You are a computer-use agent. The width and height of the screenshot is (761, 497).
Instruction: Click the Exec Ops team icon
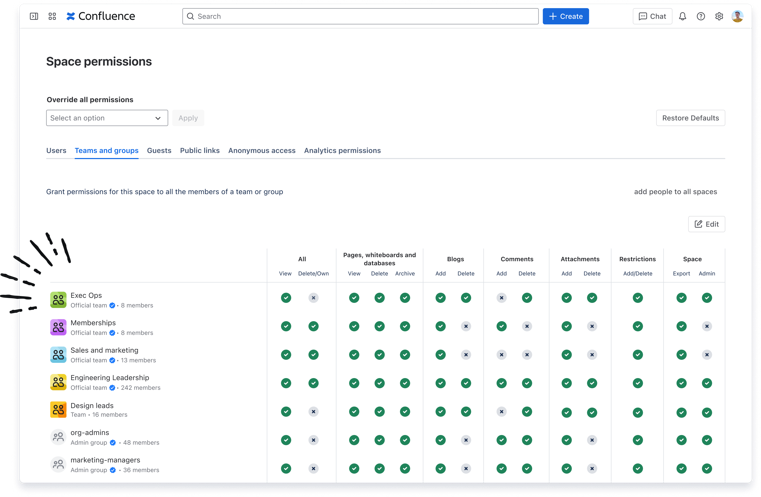[x=58, y=300]
